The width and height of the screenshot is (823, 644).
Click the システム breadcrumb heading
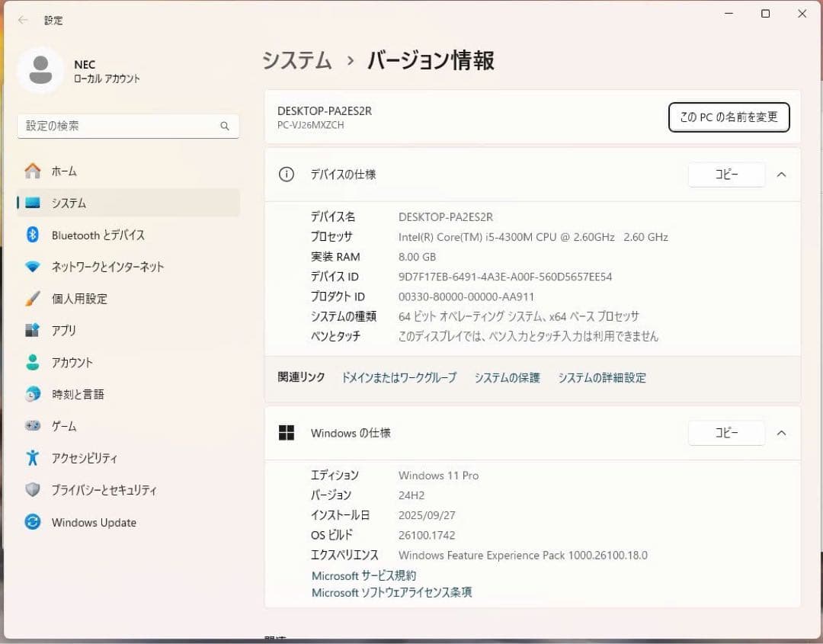click(297, 60)
